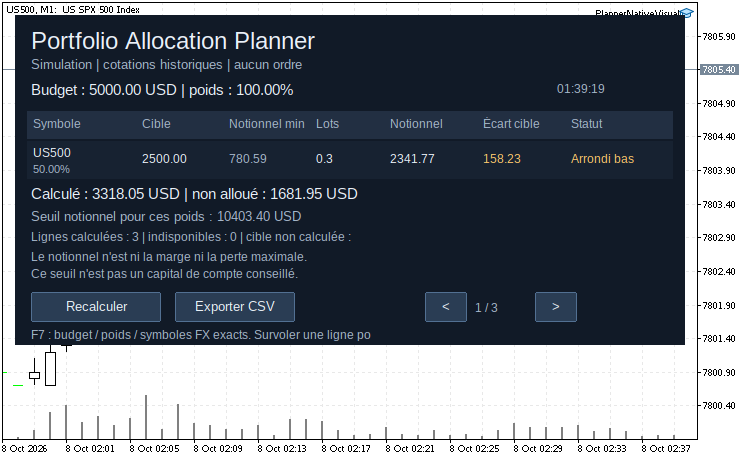
Task: Click the 50.00% weight under US500
Action: coord(51,169)
